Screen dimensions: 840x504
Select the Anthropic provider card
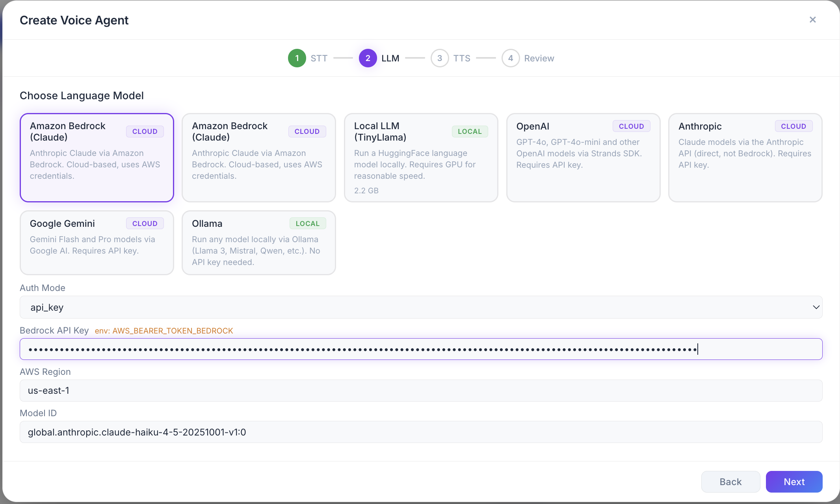(745, 157)
